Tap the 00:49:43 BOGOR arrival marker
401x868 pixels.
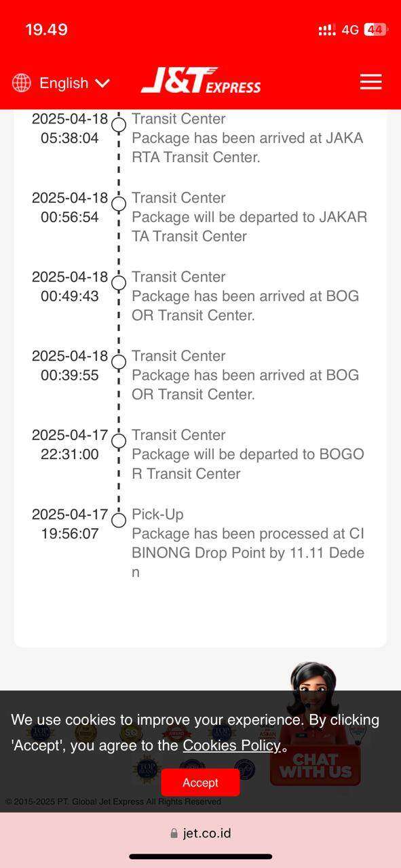(x=119, y=283)
